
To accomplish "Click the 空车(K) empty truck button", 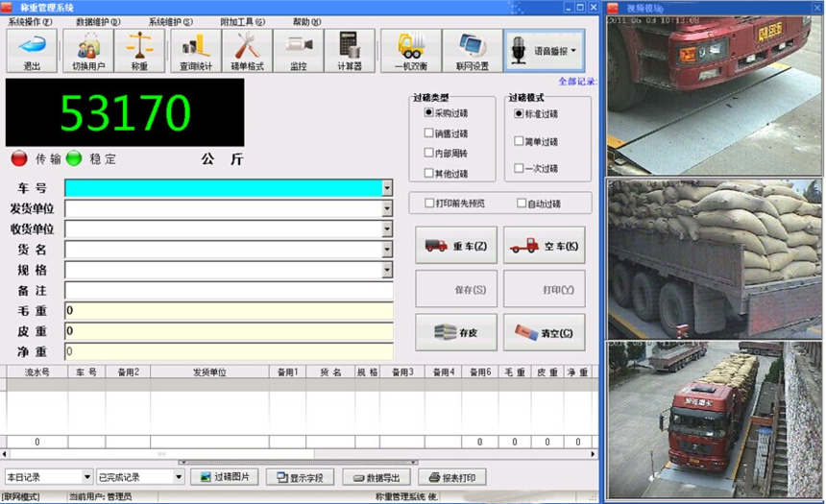I will [x=545, y=246].
